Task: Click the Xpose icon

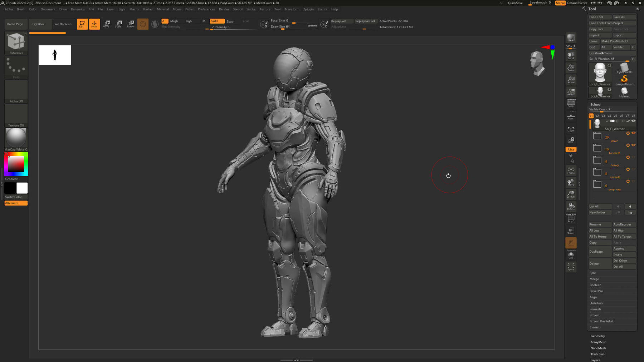Action: 571,267
